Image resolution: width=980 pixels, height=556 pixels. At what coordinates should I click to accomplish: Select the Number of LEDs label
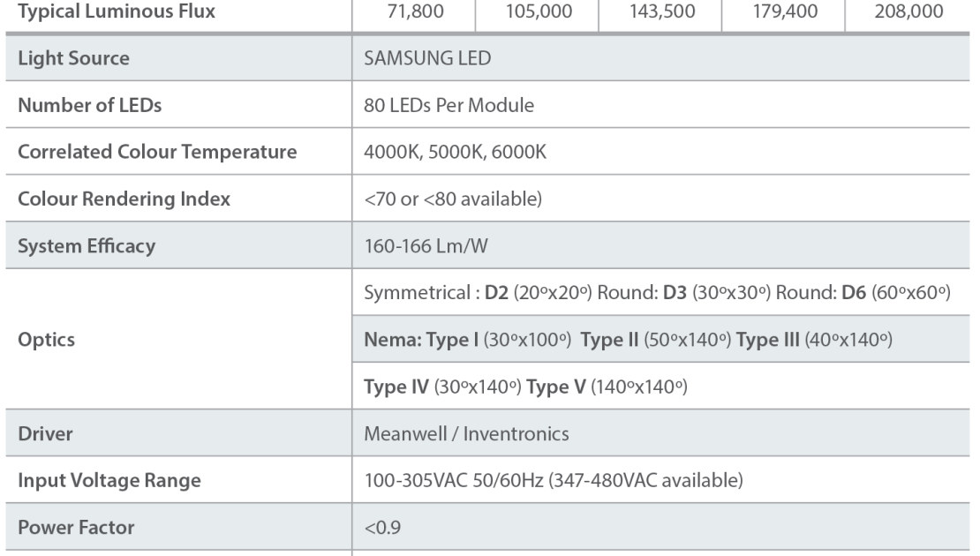(89, 105)
